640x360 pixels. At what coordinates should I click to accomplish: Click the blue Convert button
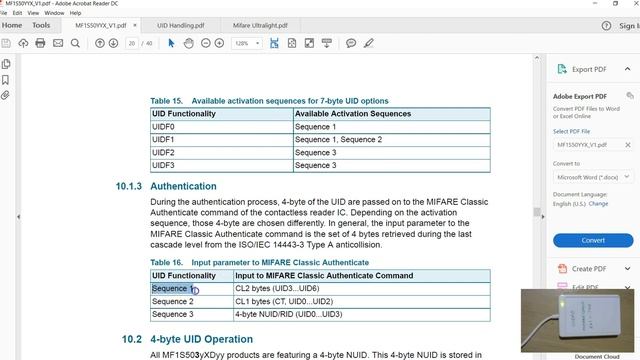click(593, 240)
